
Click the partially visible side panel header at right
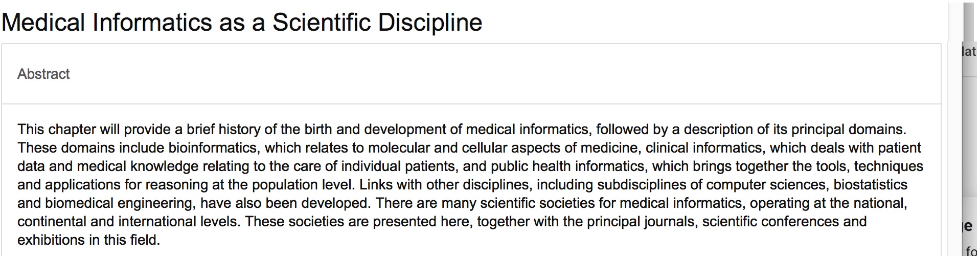tap(969, 51)
